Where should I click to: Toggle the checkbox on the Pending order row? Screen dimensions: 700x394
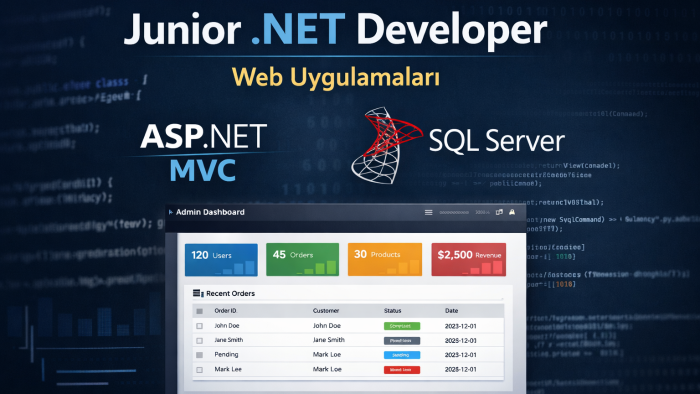coord(200,355)
